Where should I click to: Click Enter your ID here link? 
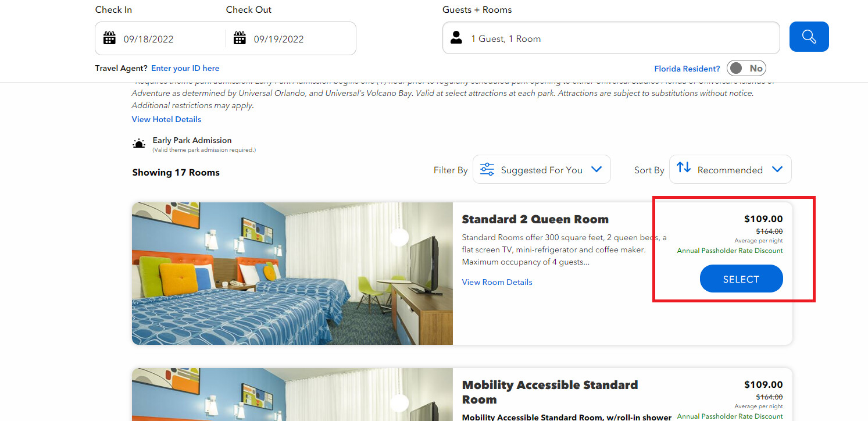(x=185, y=68)
